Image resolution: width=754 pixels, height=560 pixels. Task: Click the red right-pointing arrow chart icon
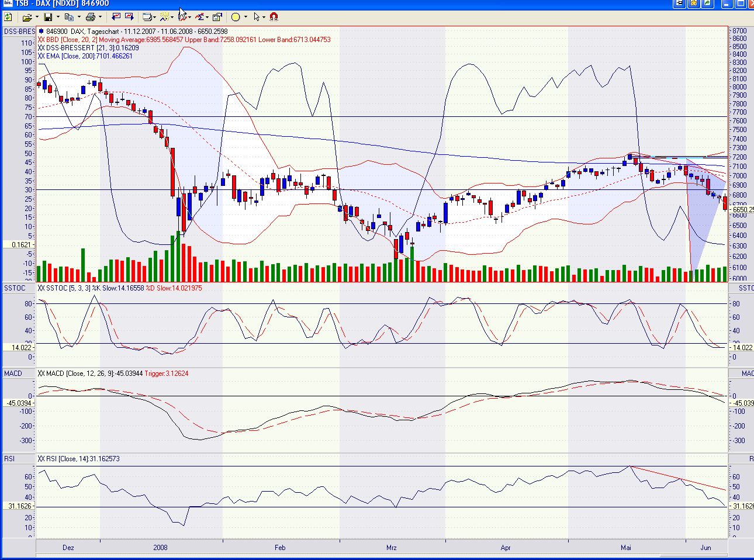[129, 18]
